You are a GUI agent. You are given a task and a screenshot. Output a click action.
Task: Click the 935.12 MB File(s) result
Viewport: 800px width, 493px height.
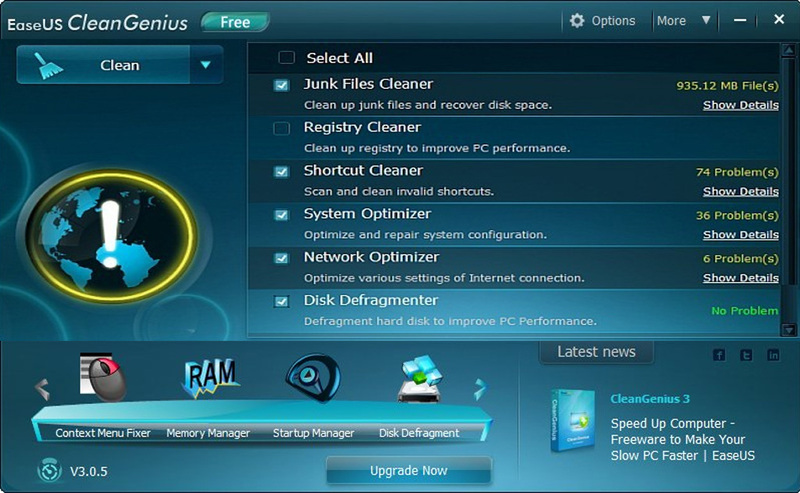(x=727, y=86)
